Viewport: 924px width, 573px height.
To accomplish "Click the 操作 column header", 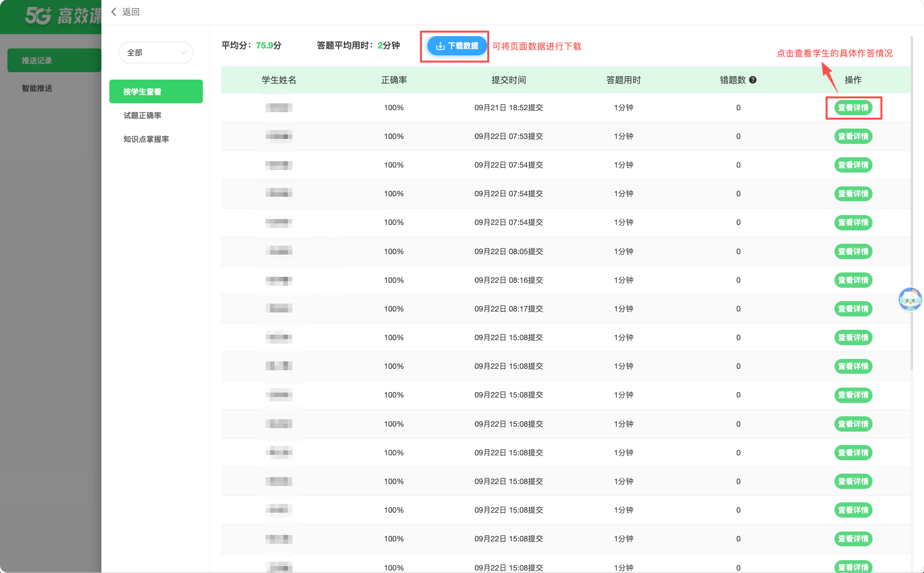I will click(853, 80).
